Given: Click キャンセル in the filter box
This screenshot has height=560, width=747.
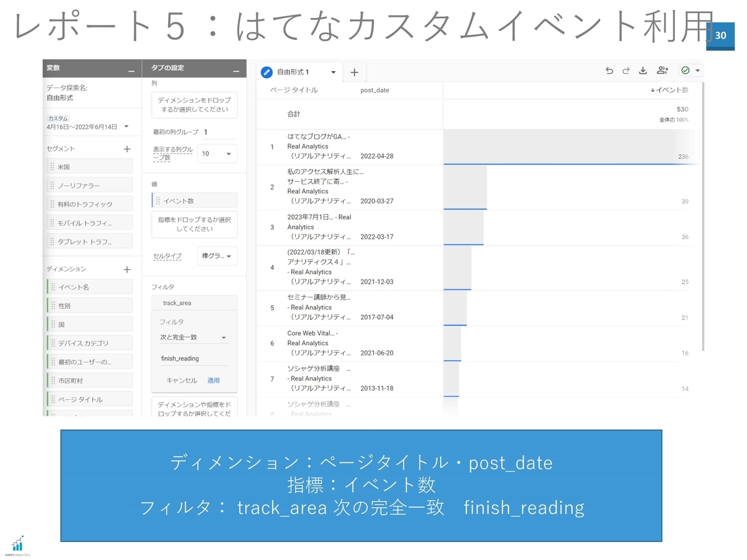Looking at the screenshot, I should [x=182, y=380].
